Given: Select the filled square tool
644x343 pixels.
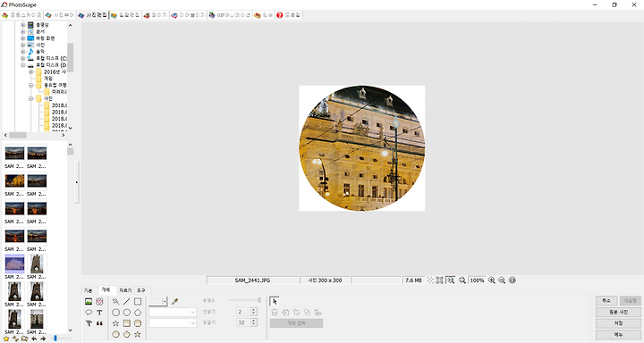Looking at the screenshot, I should (x=126, y=323).
